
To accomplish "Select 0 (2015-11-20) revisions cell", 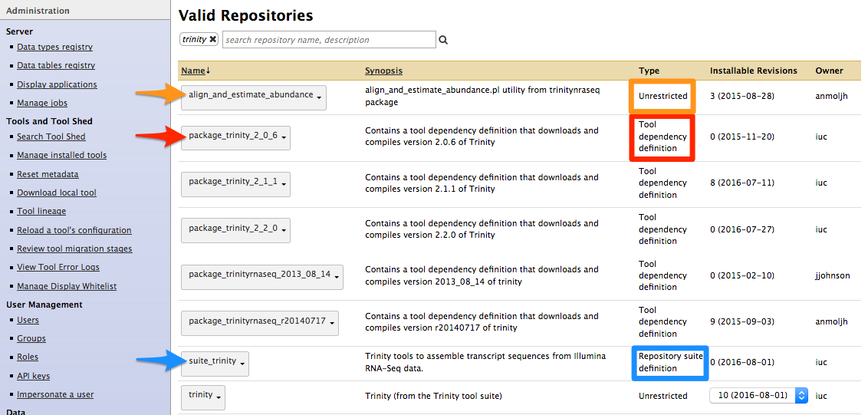I will pyautogui.click(x=742, y=137).
